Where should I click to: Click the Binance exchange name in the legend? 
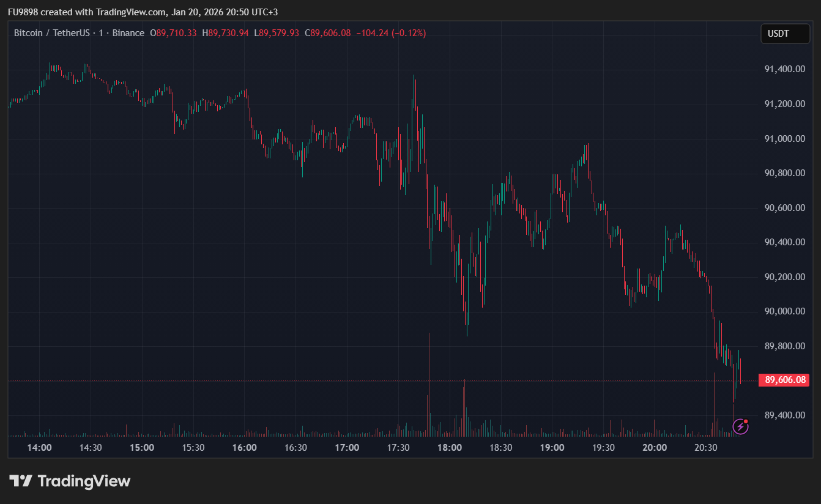127,32
